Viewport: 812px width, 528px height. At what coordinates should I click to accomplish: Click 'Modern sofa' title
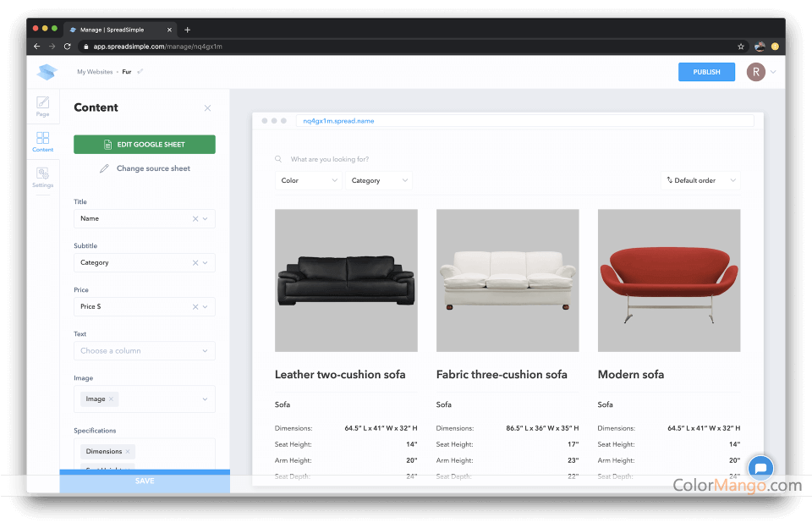coord(631,375)
